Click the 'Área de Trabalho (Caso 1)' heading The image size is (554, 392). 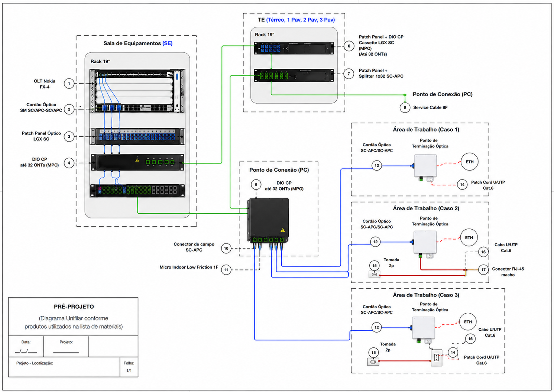tap(426, 130)
